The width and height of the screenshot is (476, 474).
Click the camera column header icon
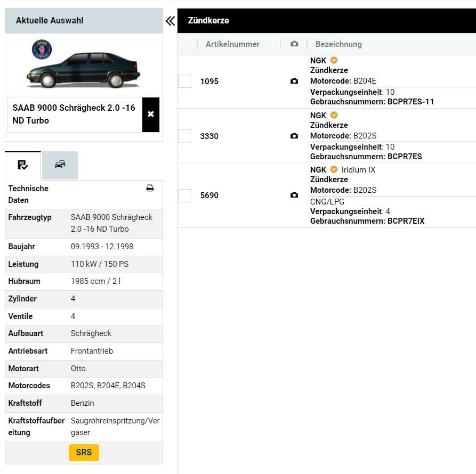[294, 44]
